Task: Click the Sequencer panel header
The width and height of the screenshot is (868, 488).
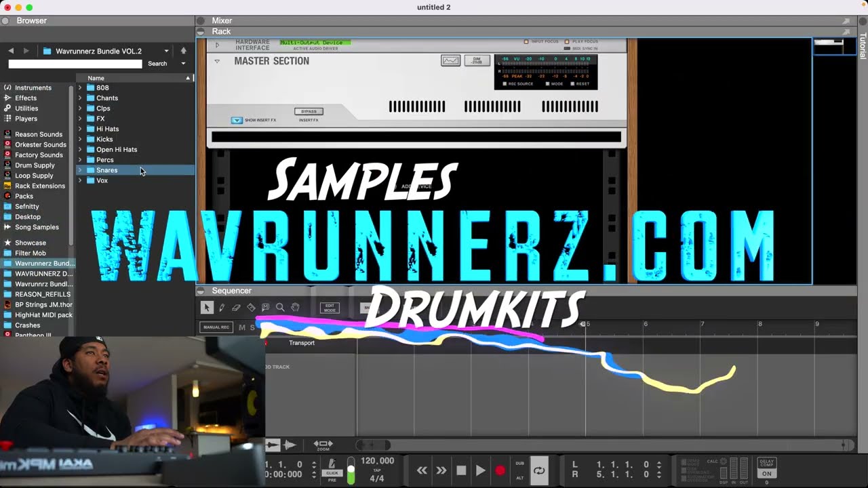Action: (526, 291)
